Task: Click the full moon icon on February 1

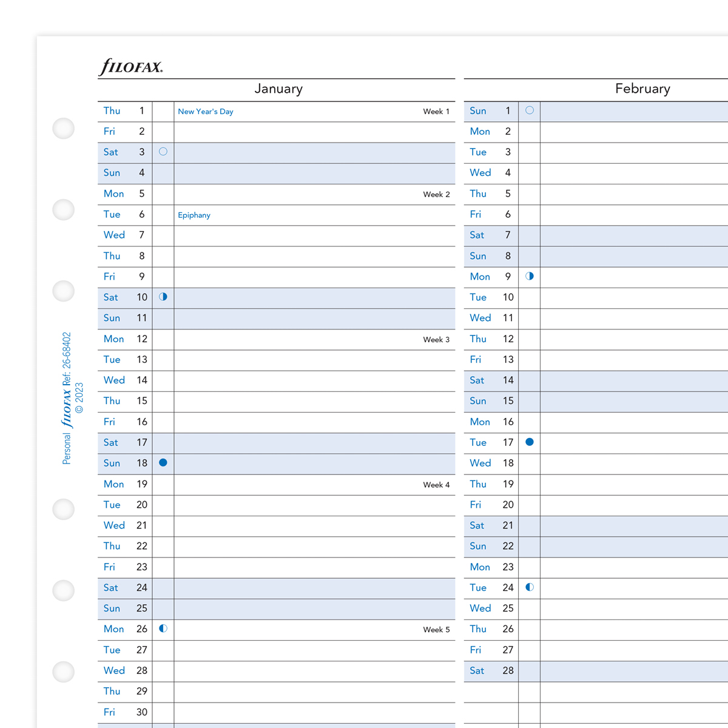Action: [x=530, y=110]
